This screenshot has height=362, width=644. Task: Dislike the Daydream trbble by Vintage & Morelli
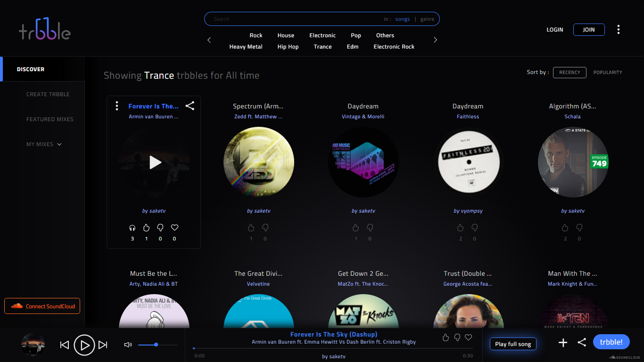click(x=370, y=228)
